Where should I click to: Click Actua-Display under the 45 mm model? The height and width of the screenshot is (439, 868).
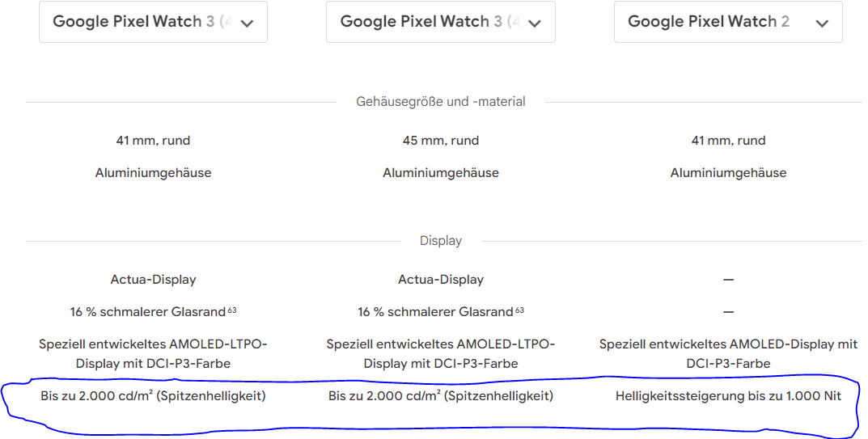[x=441, y=280]
